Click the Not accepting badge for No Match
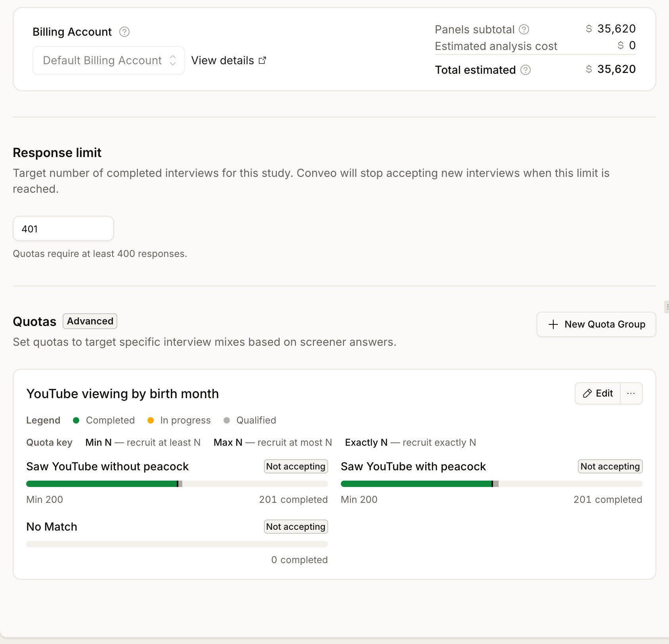The height and width of the screenshot is (644, 669). pos(296,527)
